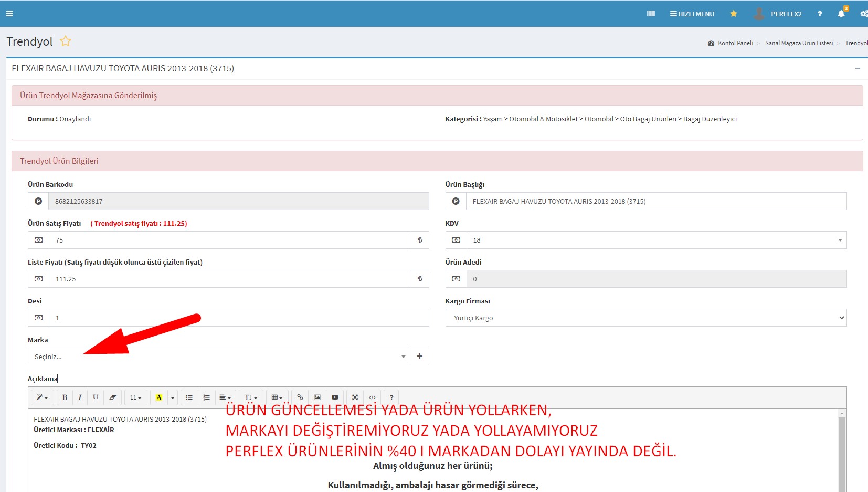Toggle underline formatting

click(x=96, y=397)
